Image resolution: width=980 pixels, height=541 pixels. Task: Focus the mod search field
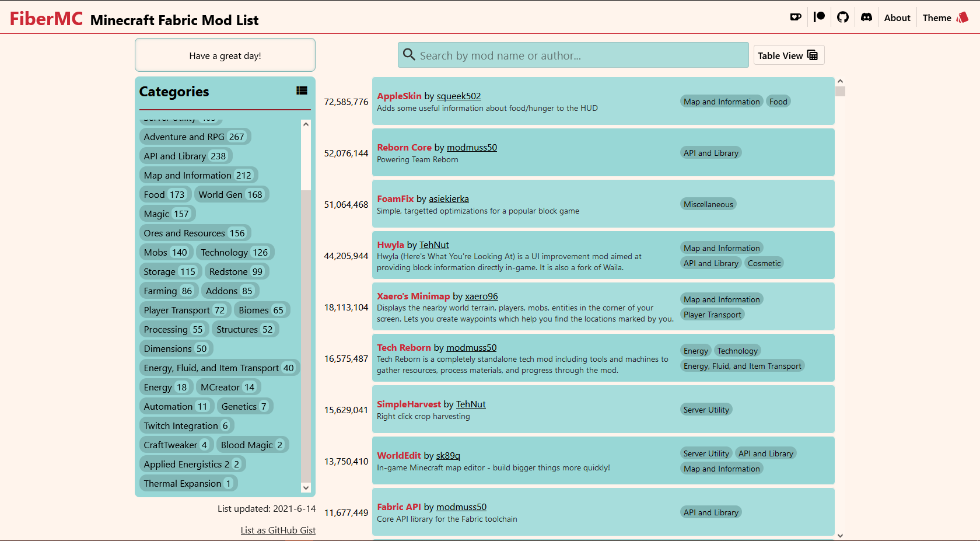point(573,55)
